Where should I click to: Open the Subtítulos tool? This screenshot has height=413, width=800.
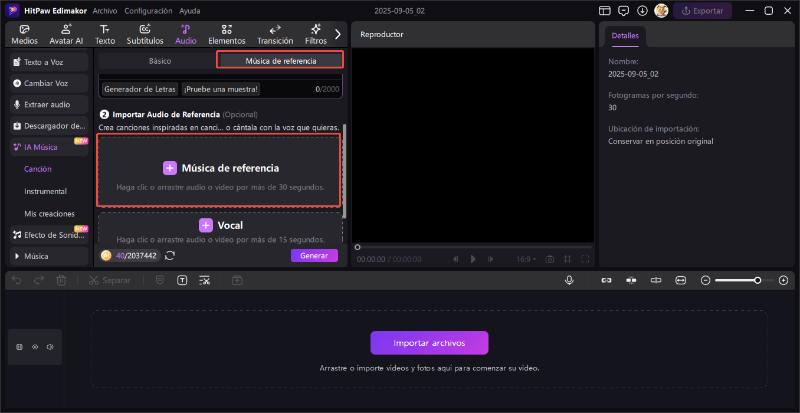(x=145, y=35)
